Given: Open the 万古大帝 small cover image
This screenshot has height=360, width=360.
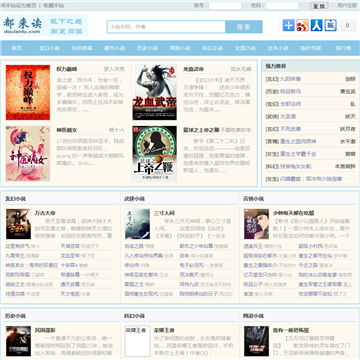Looking at the screenshot, I should click(18, 224).
